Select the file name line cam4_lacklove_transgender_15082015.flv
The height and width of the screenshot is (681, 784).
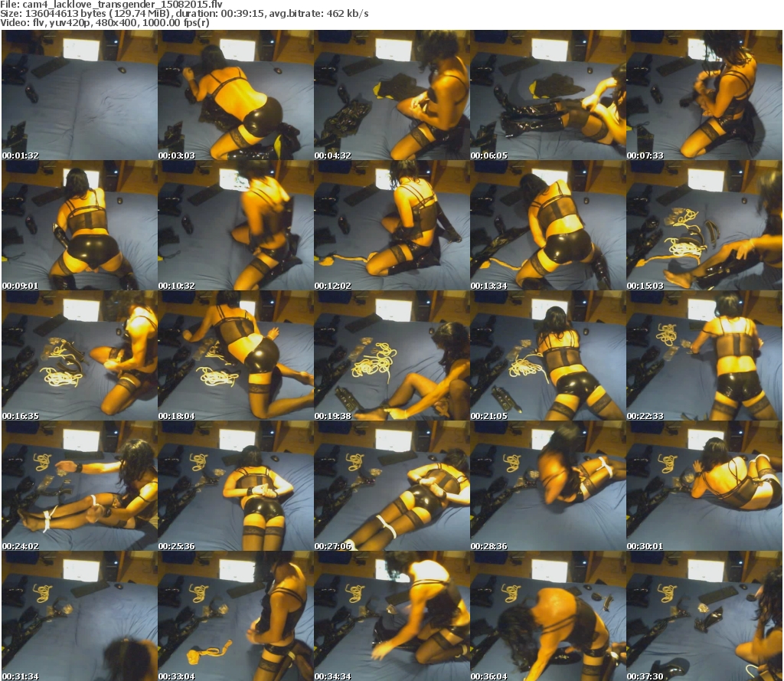pyautogui.click(x=111, y=4)
